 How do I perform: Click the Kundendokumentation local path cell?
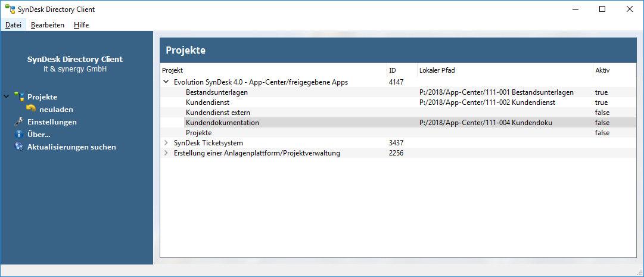pos(505,123)
